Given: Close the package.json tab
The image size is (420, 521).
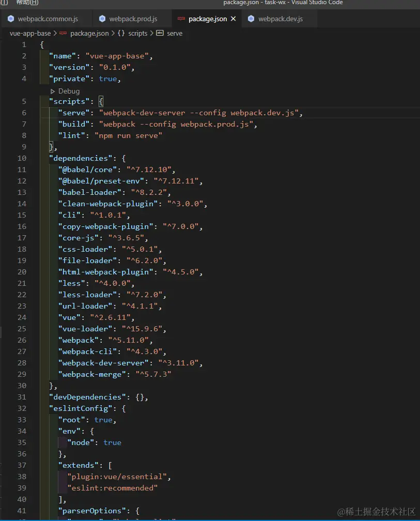Looking at the screenshot, I should pos(234,19).
